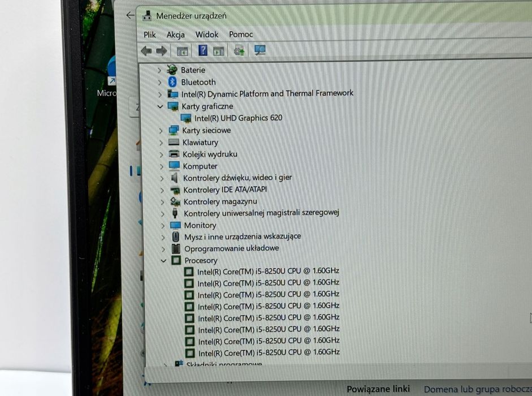The width and height of the screenshot is (532, 396).
Task: Open the Akcja menu
Action: click(x=175, y=35)
